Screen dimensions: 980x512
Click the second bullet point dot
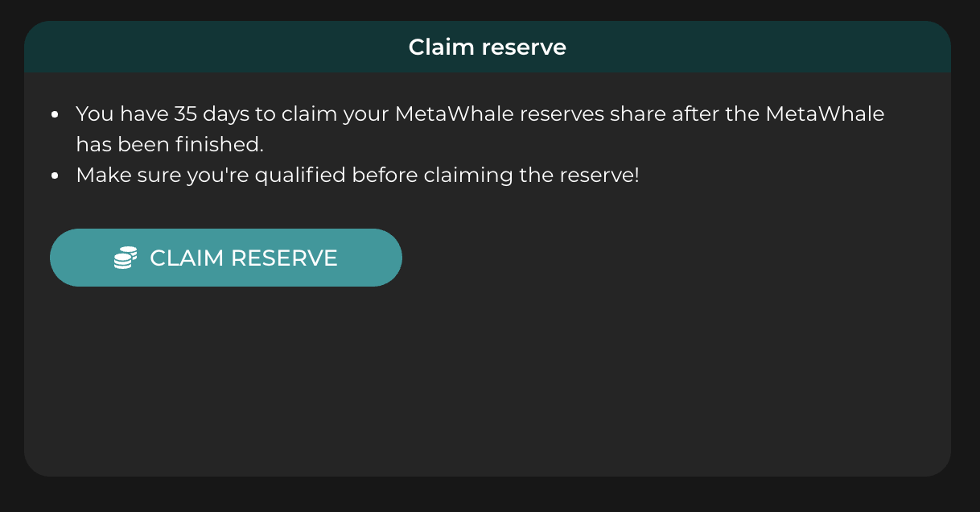point(55,175)
